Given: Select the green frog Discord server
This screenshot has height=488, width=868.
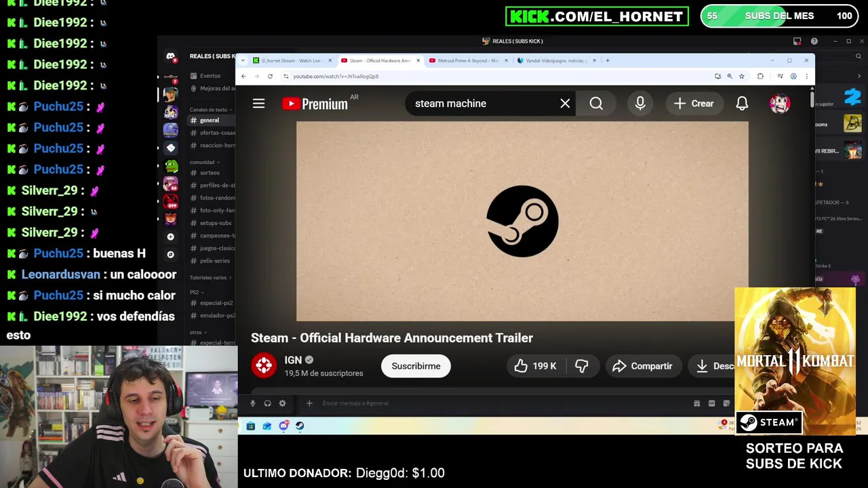Looking at the screenshot, I should click(x=171, y=166).
